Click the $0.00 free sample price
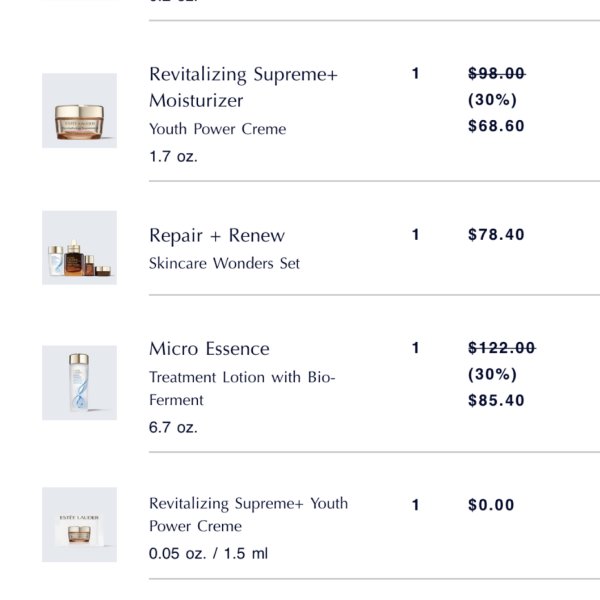600x600 pixels. [x=491, y=505]
